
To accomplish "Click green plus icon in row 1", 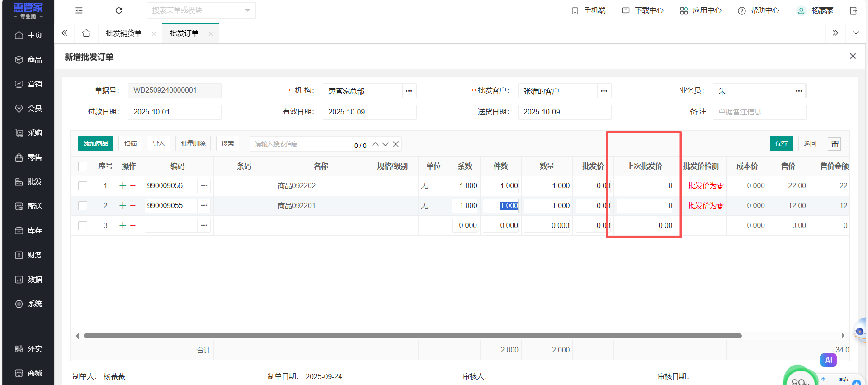I will [123, 185].
